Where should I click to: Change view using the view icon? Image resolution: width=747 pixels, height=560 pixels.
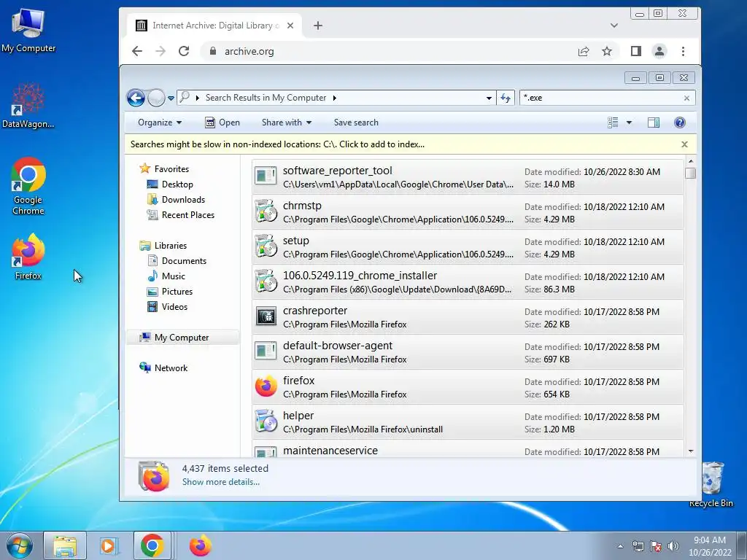click(x=613, y=122)
